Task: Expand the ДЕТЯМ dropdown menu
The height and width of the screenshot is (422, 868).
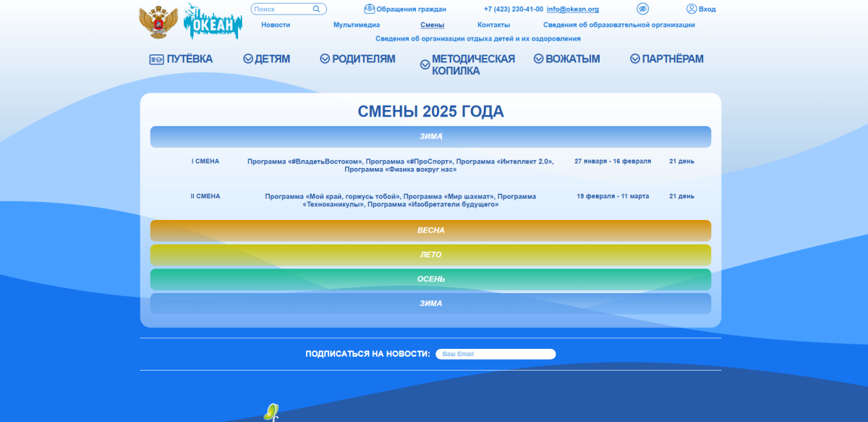Action: (266, 59)
